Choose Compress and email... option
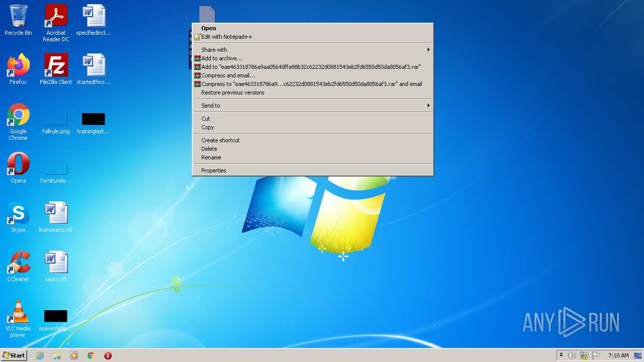The height and width of the screenshot is (362, 644). (x=312, y=75)
